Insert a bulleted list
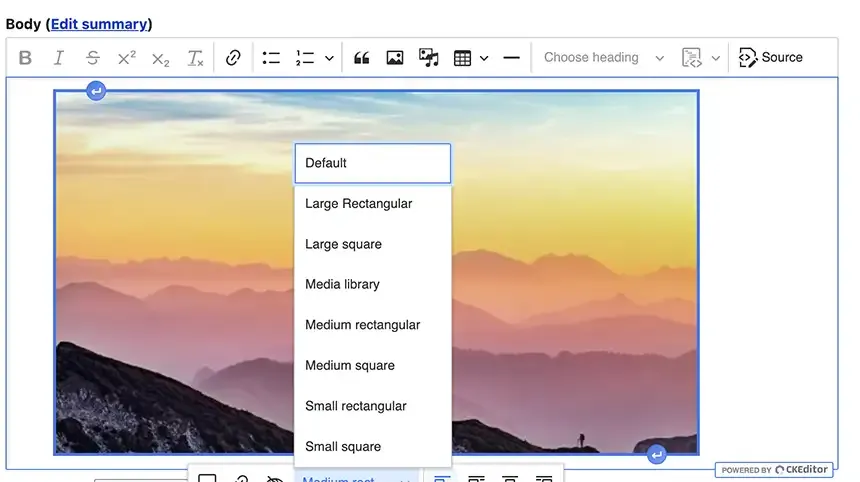860x482 pixels. point(271,58)
